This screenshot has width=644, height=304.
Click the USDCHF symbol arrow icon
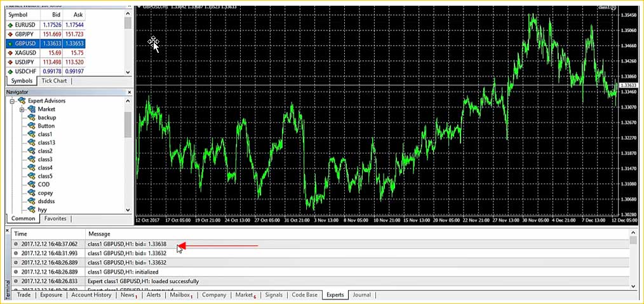pyautogui.click(x=10, y=72)
